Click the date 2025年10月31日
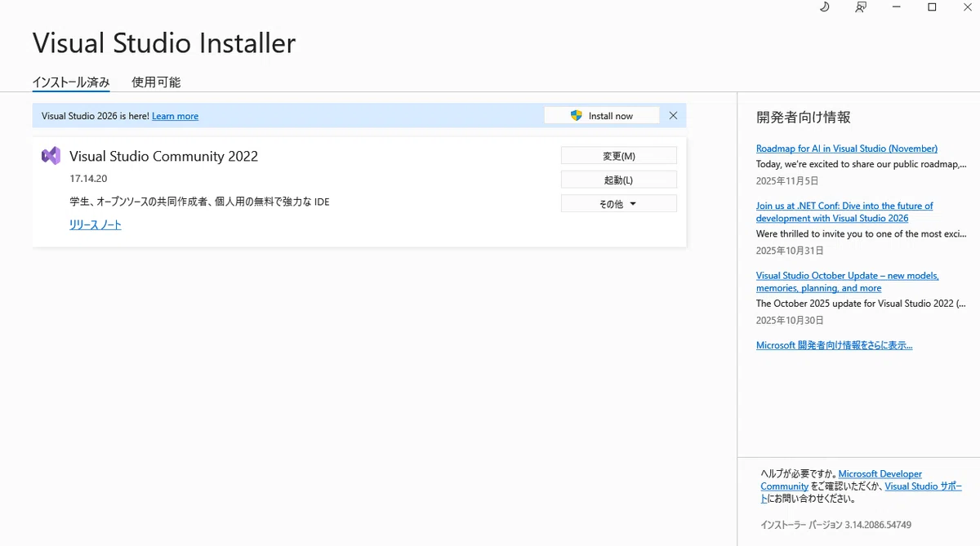The height and width of the screenshot is (546, 980). coord(790,251)
